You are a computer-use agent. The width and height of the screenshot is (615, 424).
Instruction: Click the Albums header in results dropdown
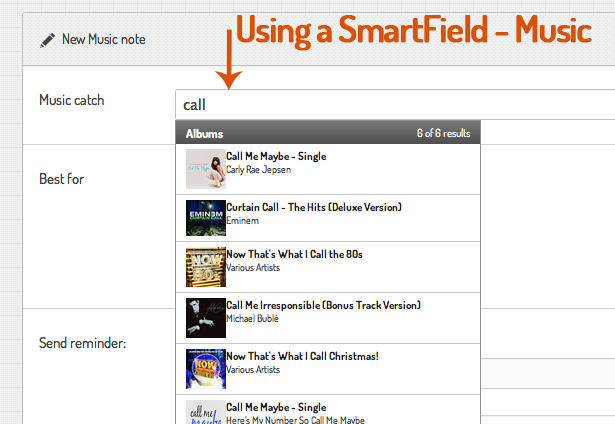tap(204, 134)
